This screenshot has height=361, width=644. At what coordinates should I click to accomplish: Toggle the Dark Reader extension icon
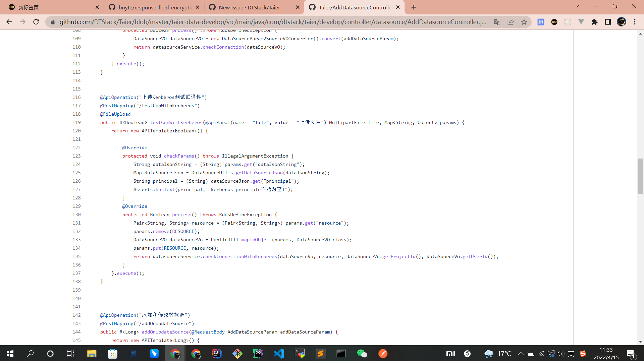[x=554, y=22]
